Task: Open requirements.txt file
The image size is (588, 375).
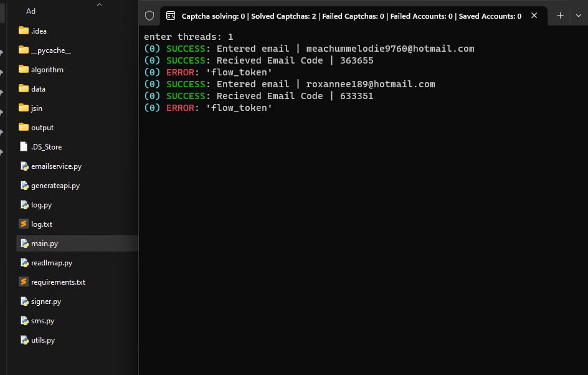Action: (x=52, y=282)
